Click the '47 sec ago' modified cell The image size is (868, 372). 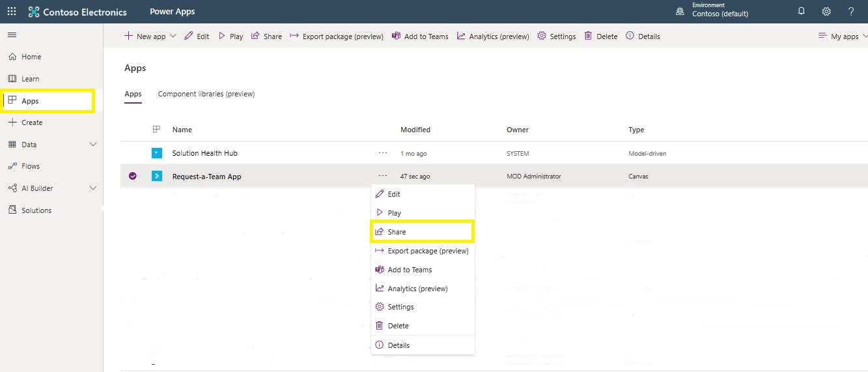pyautogui.click(x=415, y=177)
